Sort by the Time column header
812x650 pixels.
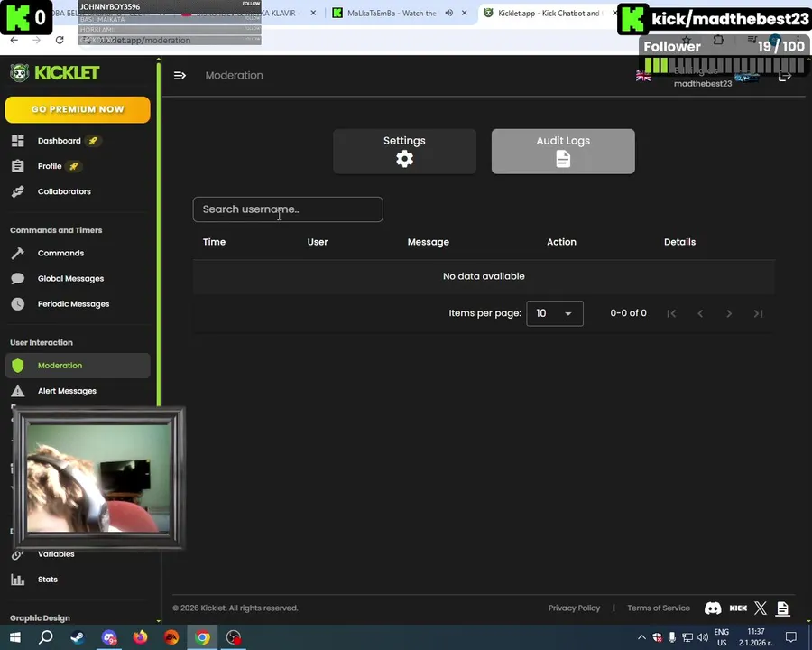pos(214,242)
